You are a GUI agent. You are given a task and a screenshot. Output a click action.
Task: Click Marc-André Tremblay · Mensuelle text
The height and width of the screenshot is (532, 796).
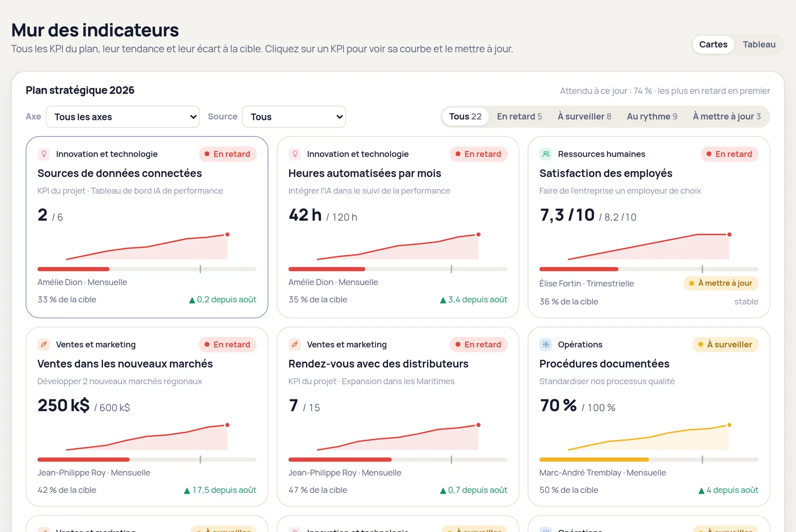coord(602,473)
